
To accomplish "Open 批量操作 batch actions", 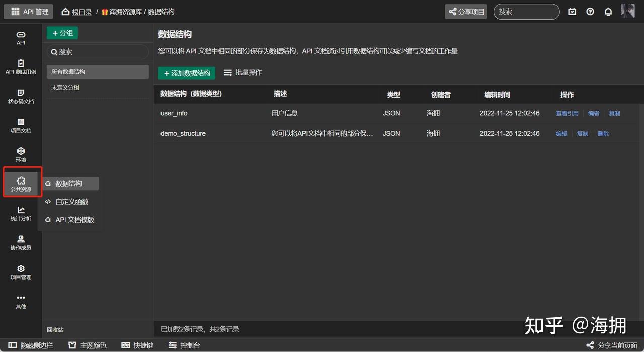I will point(243,73).
